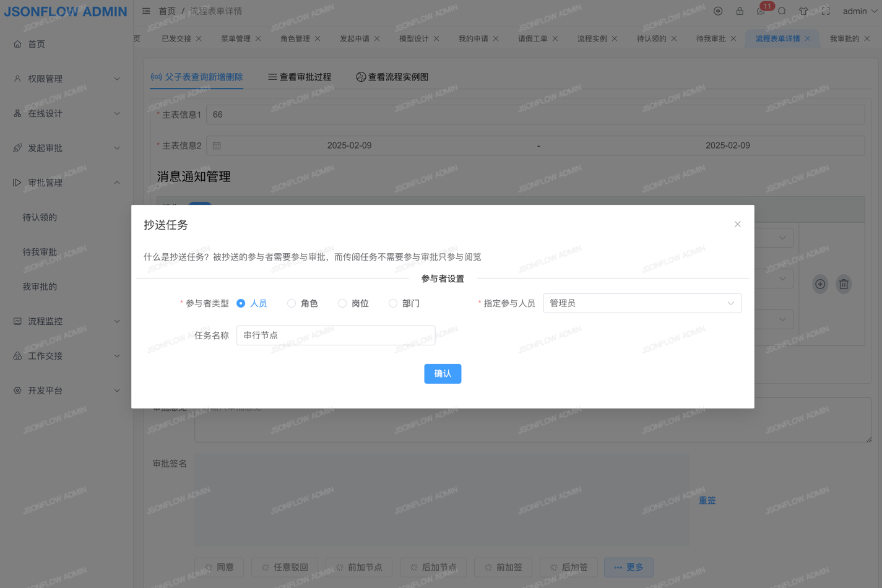The image size is (882, 588).
Task: Select the 岗位 participant type radio
Action: point(342,303)
